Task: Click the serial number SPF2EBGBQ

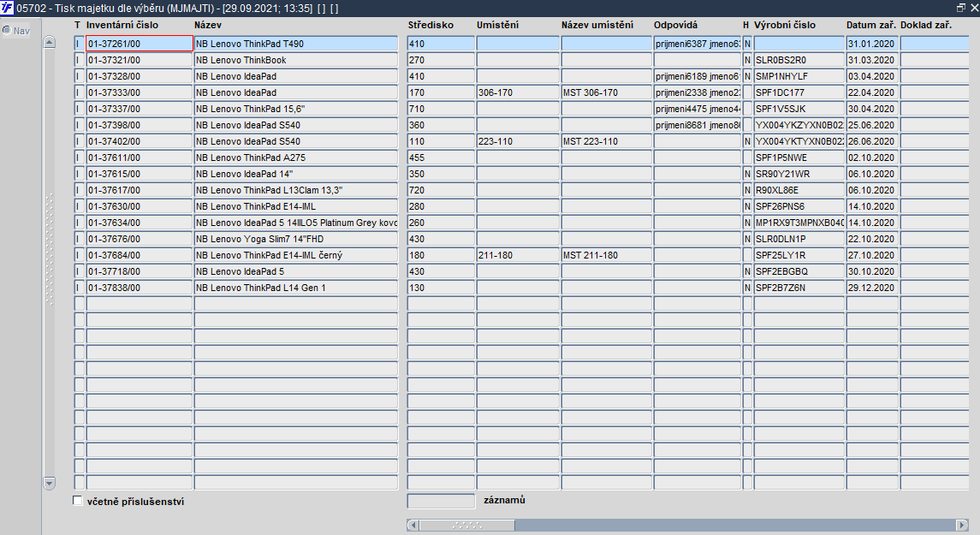Action: coord(799,271)
